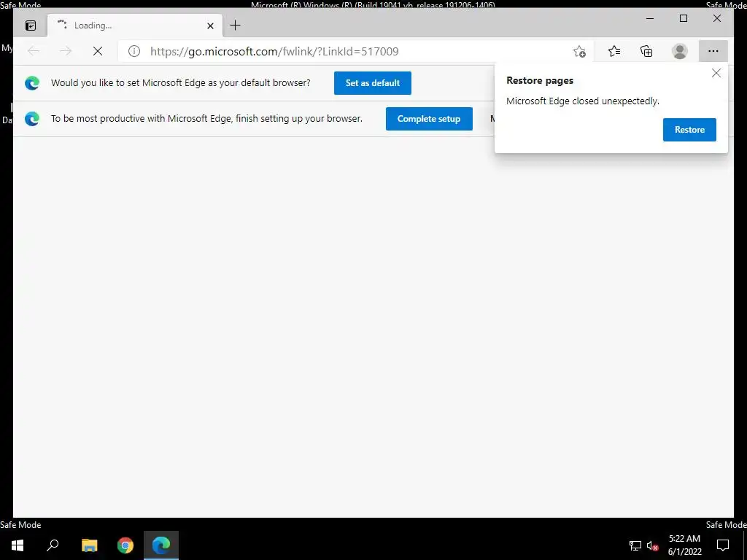The width and height of the screenshot is (747, 560).
Task: Click the Forward navigation arrow
Action: (65, 51)
